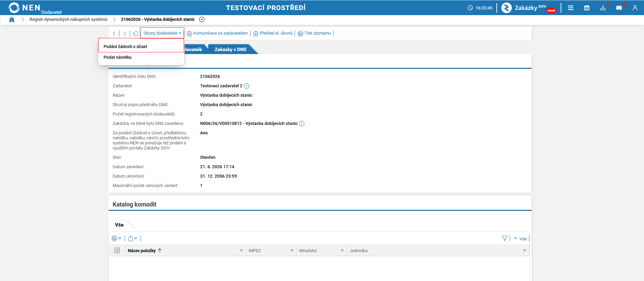Expand the print options dropdown in catalog
644x281 pixels.
click(x=116, y=238)
